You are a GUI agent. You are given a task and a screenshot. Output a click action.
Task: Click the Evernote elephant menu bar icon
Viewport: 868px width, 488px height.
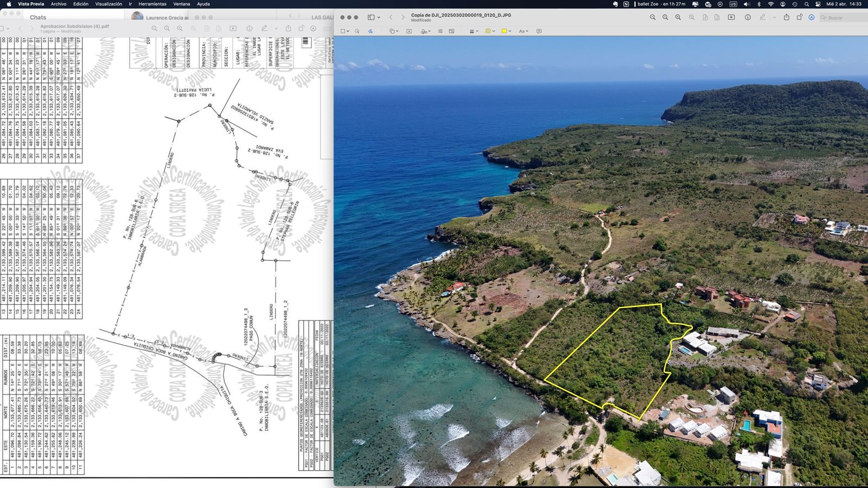coord(615,4)
